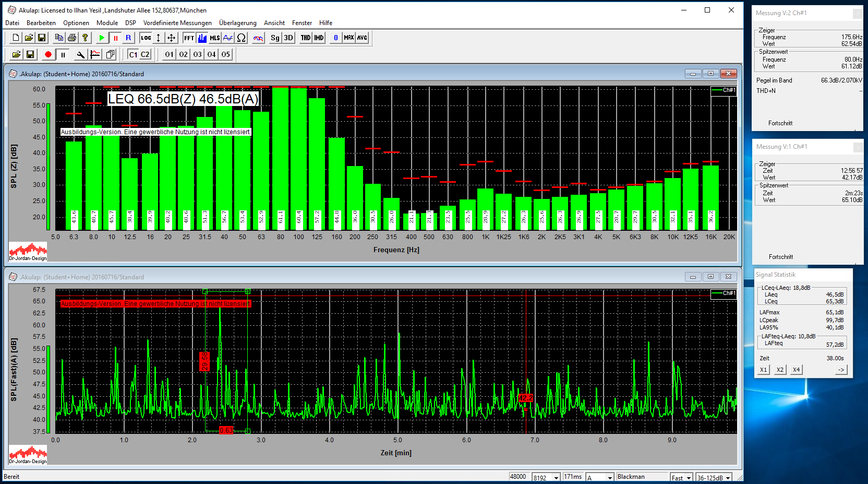868x484 pixels.
Task: Open the Bearbeiten menu
Action: click(x=41, y=23)
